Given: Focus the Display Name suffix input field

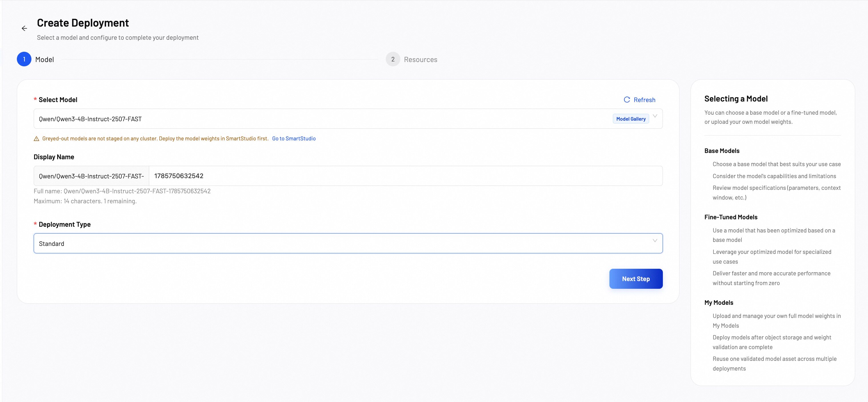Looking at the screenshot, I should pyautogui.click(x=406, y=176).
